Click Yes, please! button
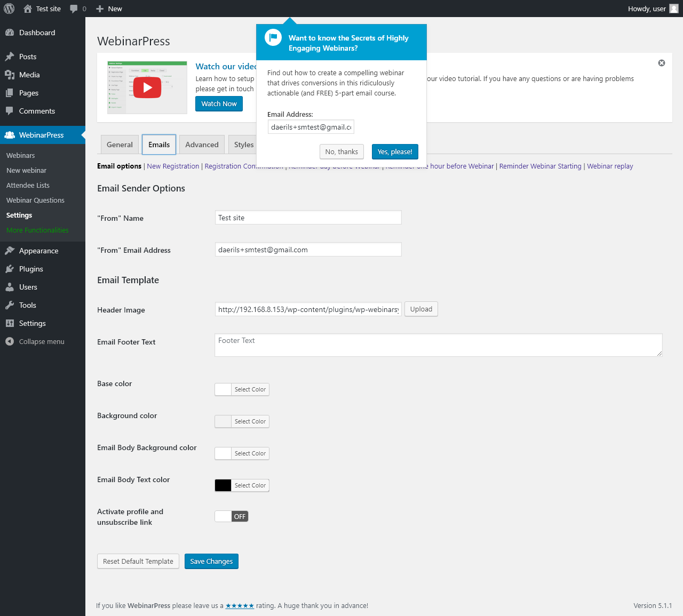The image size is (683, 616). (395, 151)
